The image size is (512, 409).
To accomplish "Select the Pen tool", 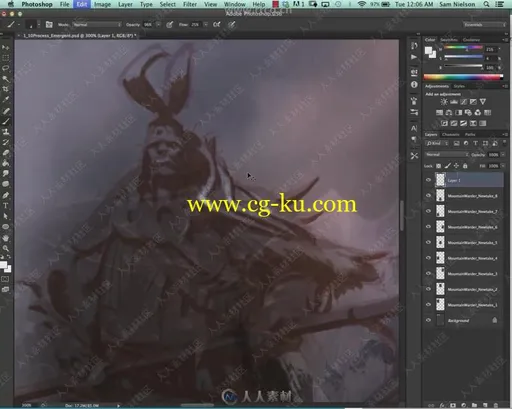I will [6, 195].
